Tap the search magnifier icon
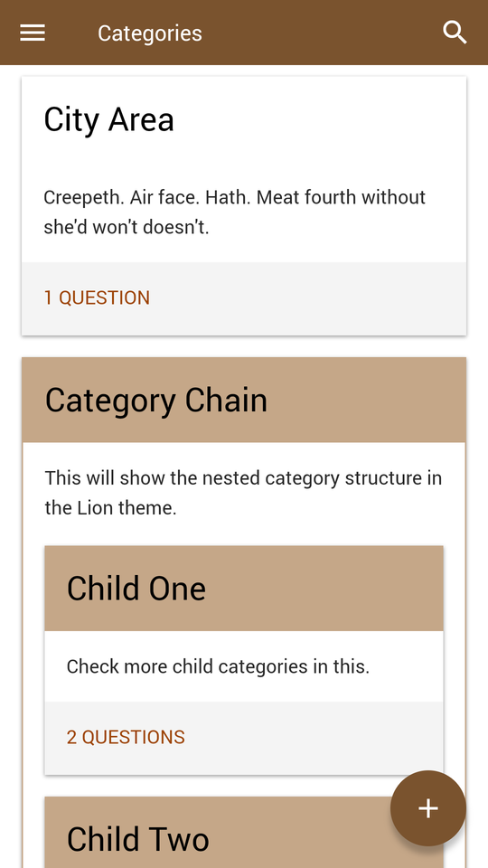This screenshot has width=488, height=868. click(455, 33)
